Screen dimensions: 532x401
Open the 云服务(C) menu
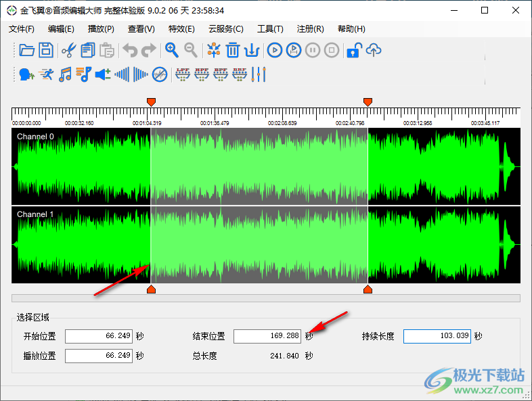(x=225, y=29)
